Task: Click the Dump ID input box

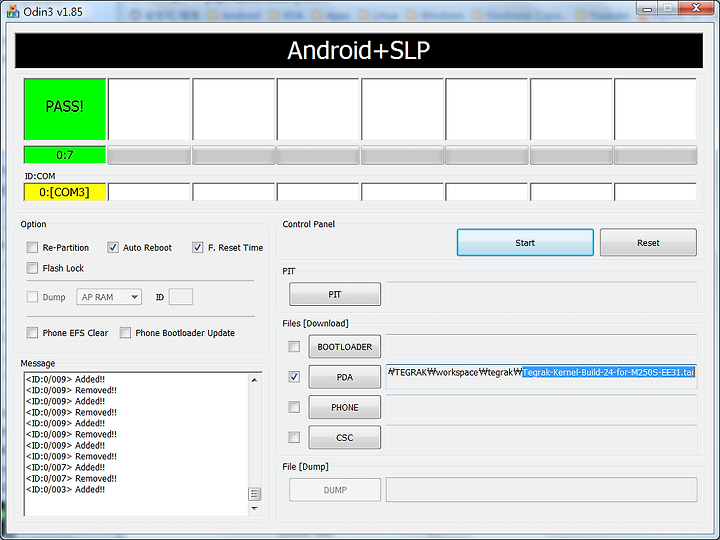Action: click(180, 297)
